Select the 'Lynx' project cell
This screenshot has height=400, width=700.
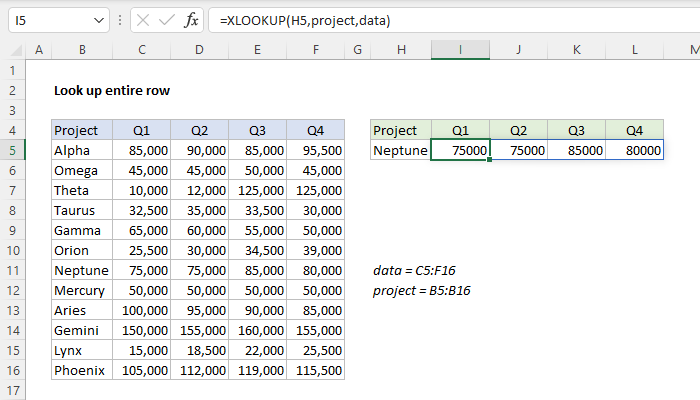tap(82, 350)
